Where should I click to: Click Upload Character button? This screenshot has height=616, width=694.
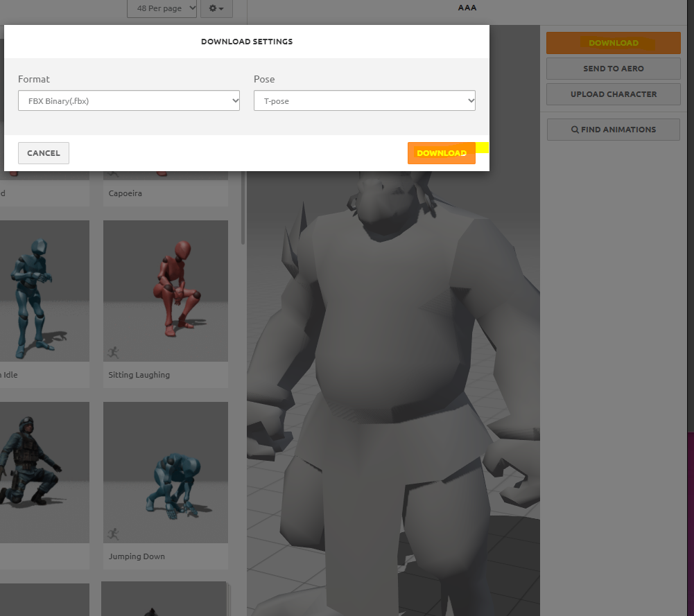click(613, 94)
